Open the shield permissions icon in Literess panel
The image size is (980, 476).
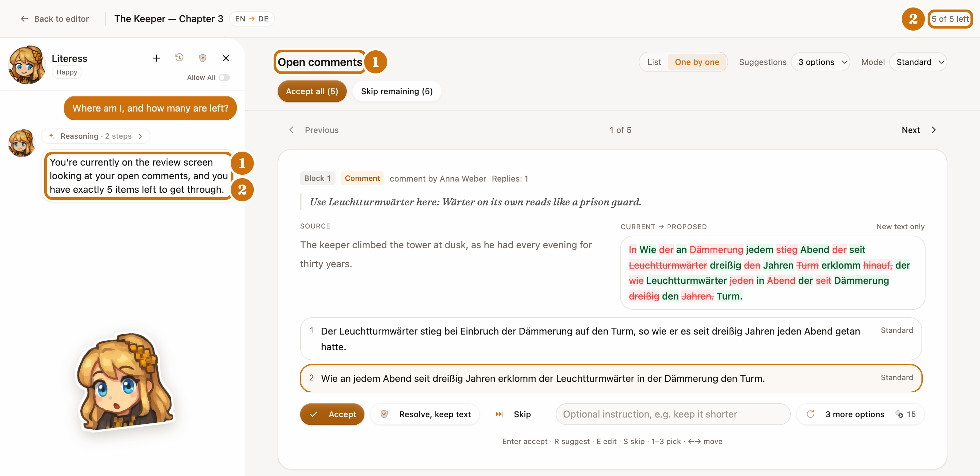(x=203, y=58)
